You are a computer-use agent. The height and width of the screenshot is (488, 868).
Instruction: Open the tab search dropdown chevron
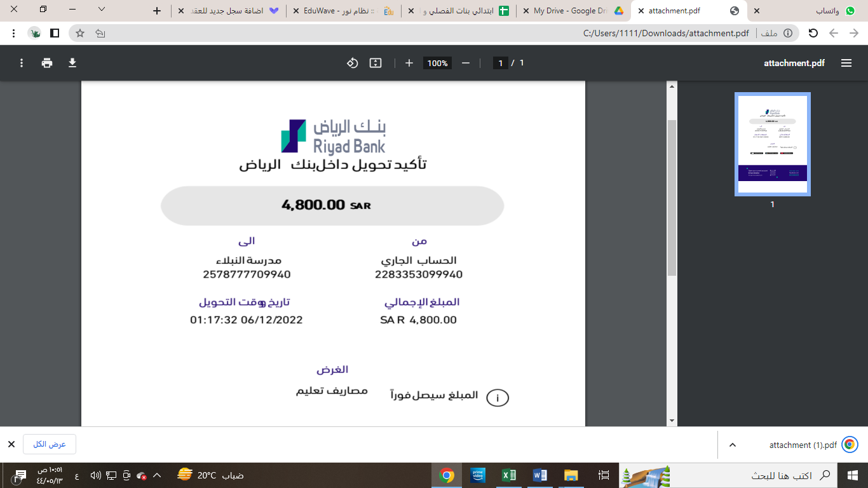click(102, 10)
